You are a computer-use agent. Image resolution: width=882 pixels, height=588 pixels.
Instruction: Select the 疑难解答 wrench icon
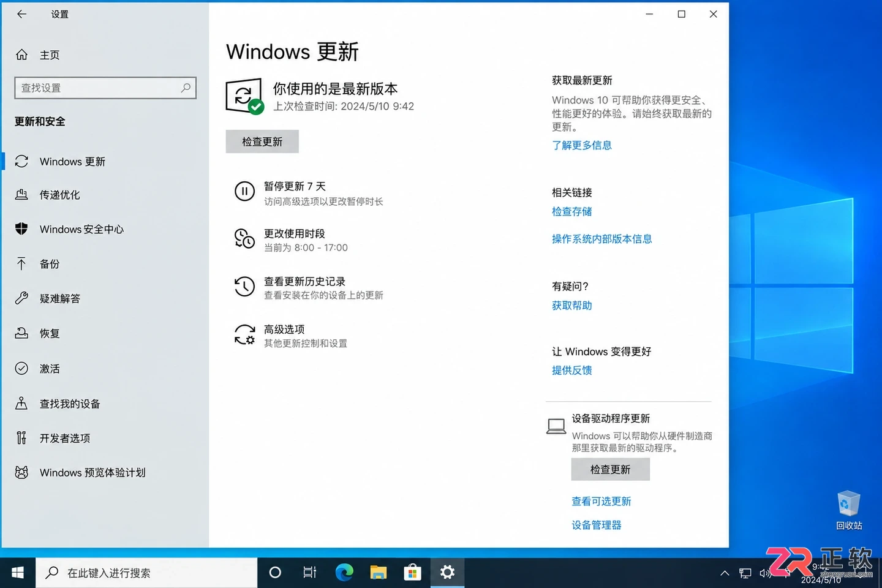21,298
